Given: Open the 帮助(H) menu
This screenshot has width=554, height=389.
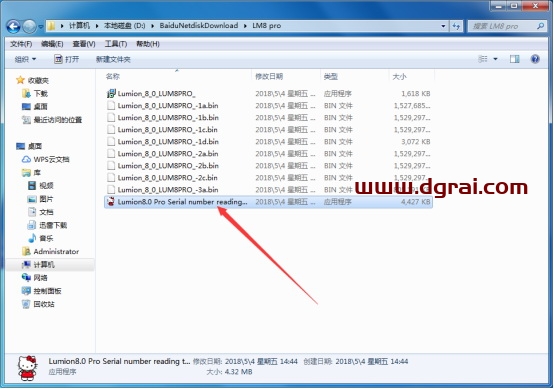Looking at the screenshot, I should (148, 44).
